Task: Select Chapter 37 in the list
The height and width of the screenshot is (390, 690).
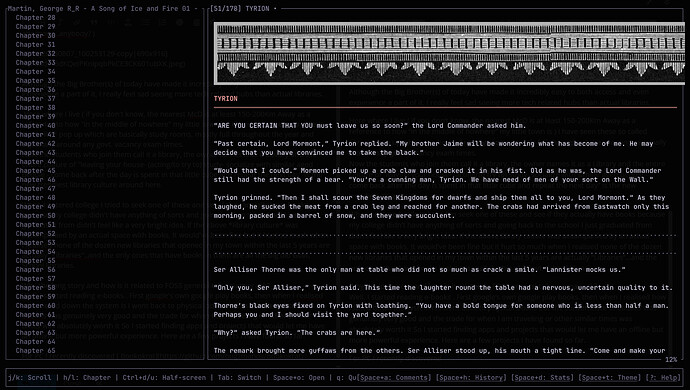Action: tap(36, 99)
